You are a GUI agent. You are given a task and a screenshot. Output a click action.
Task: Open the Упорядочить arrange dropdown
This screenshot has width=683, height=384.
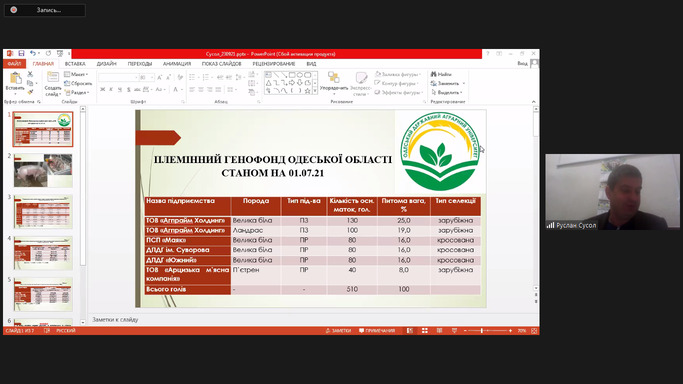334,84
